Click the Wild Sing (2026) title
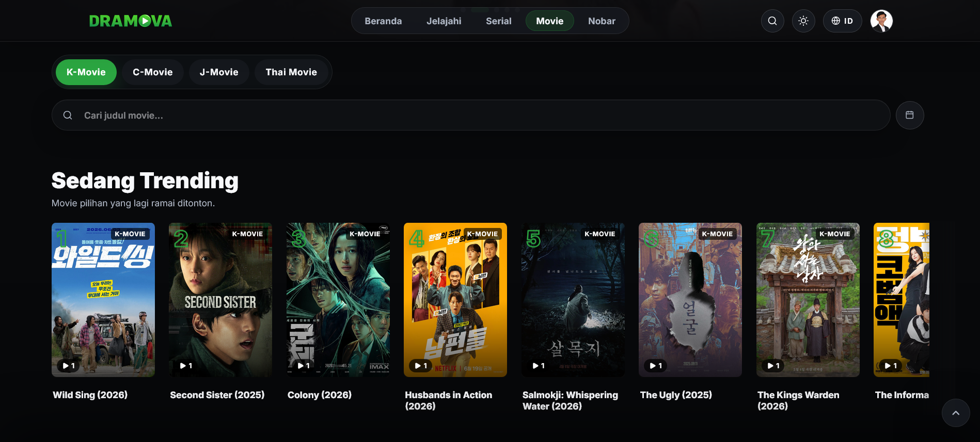The width and height of the screenshot is (980, 442). point(90,395)
